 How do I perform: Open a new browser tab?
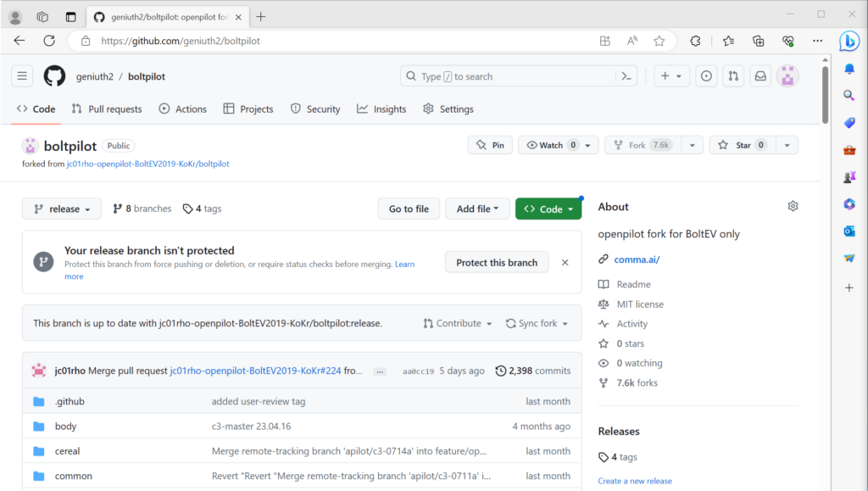261,17
